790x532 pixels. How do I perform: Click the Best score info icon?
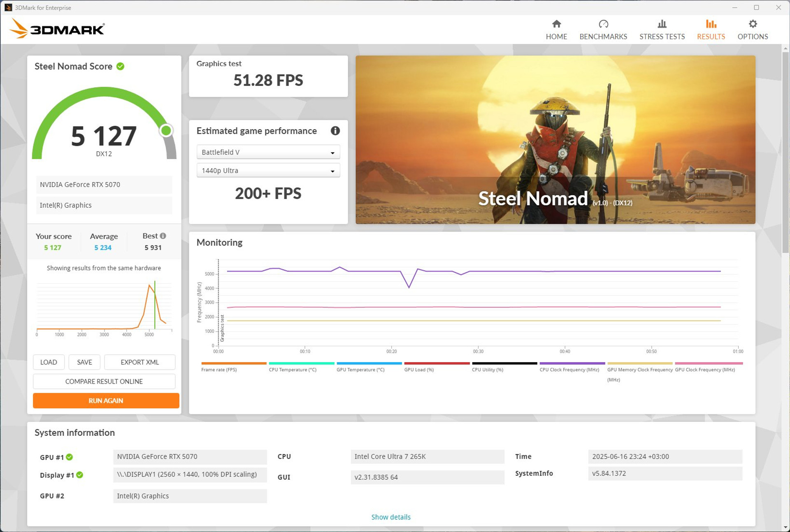point(163,236)
